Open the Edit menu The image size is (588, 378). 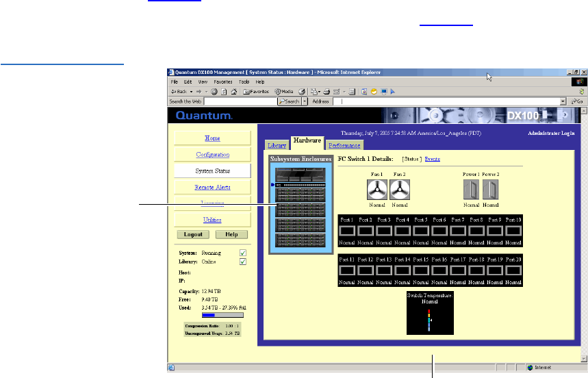pos(188,81)
